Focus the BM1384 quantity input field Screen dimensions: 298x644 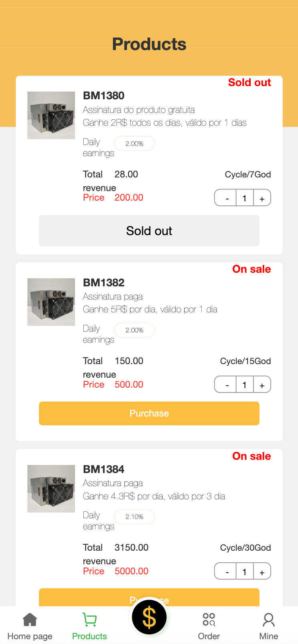coord(244,572)
